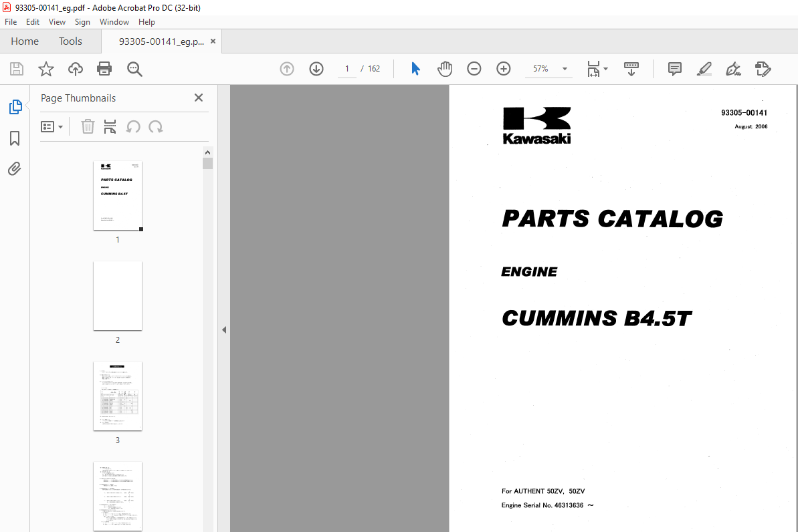Select page 3 thumbnail
This screenshot has width=798, height=532.
[118, 396]
